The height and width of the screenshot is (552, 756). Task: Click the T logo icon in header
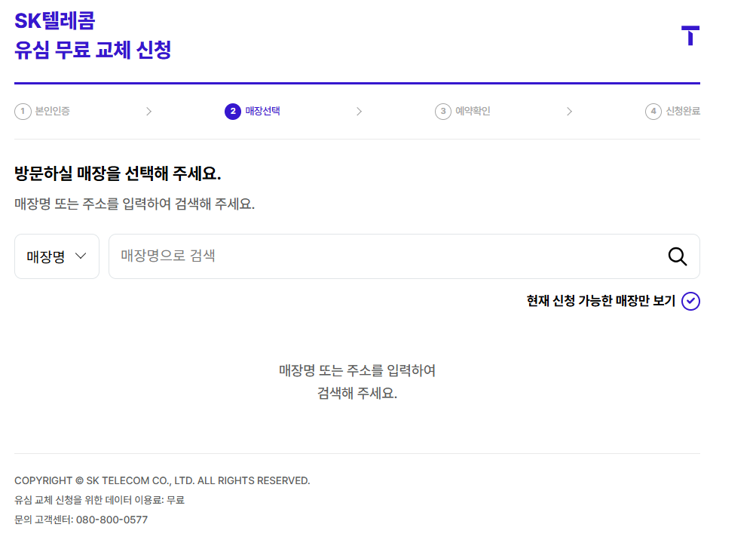[x=690, y=35]
